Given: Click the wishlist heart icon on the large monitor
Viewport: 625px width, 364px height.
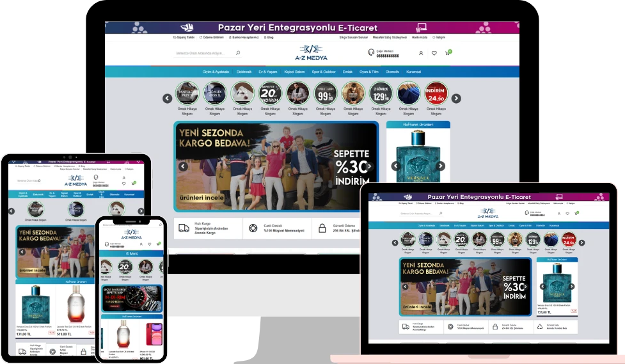Looking at the screenshot, I should pyautogui.click(x=434, y=53).
